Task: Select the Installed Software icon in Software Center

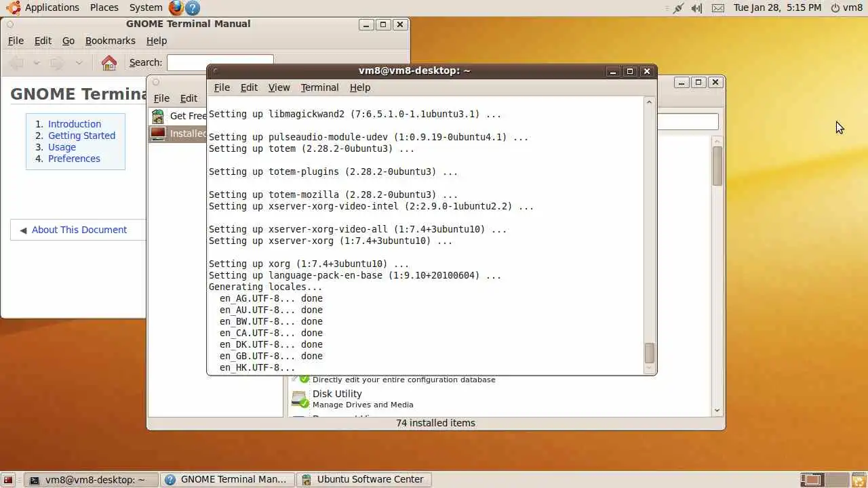Action: [x=158, y=134]
